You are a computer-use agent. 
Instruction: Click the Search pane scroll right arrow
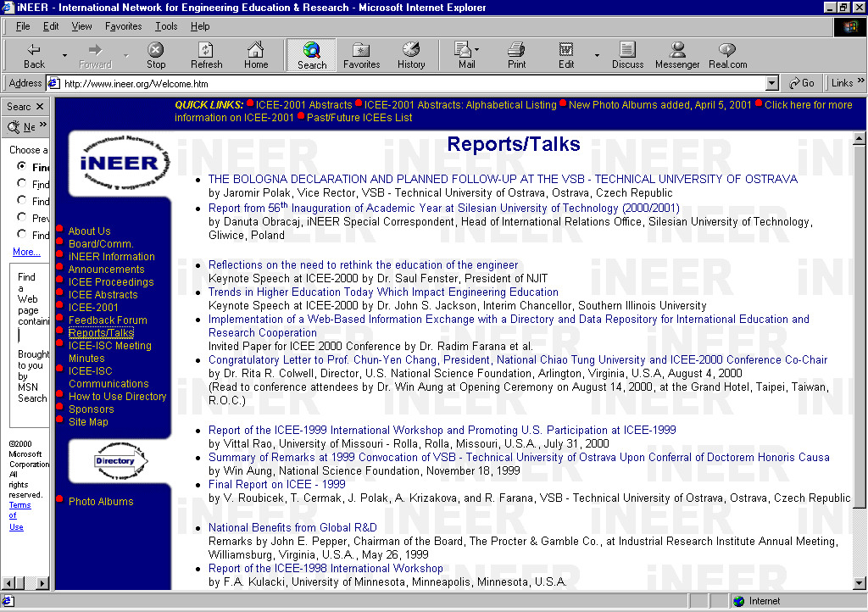[x=42, y=582]
